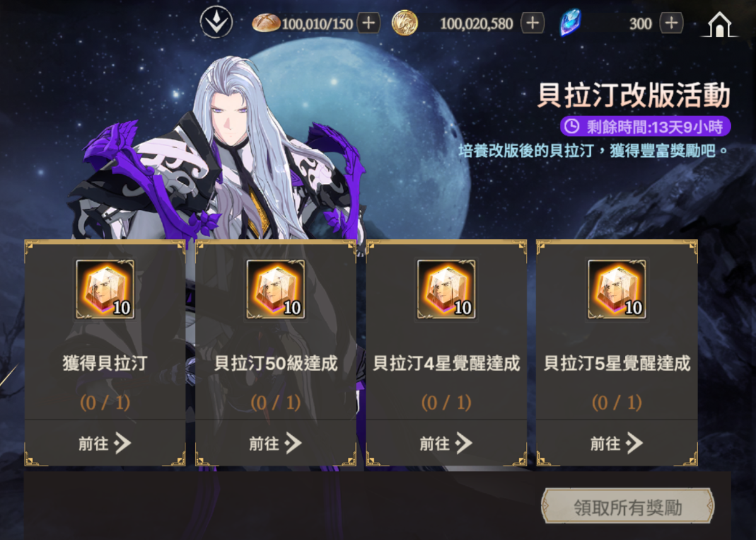
Task: Add crystals with plus beside 300
Action: click(x=672, y=23)
